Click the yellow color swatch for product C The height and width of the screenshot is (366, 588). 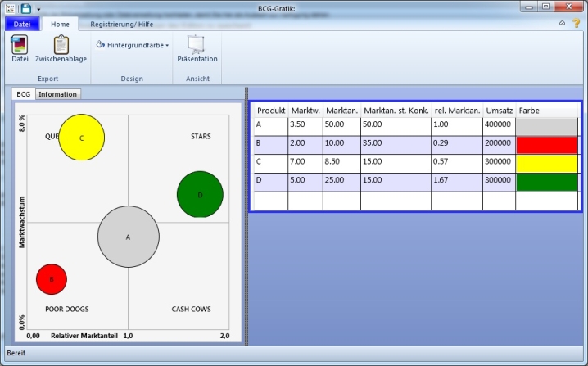click(x=546, y=164)
